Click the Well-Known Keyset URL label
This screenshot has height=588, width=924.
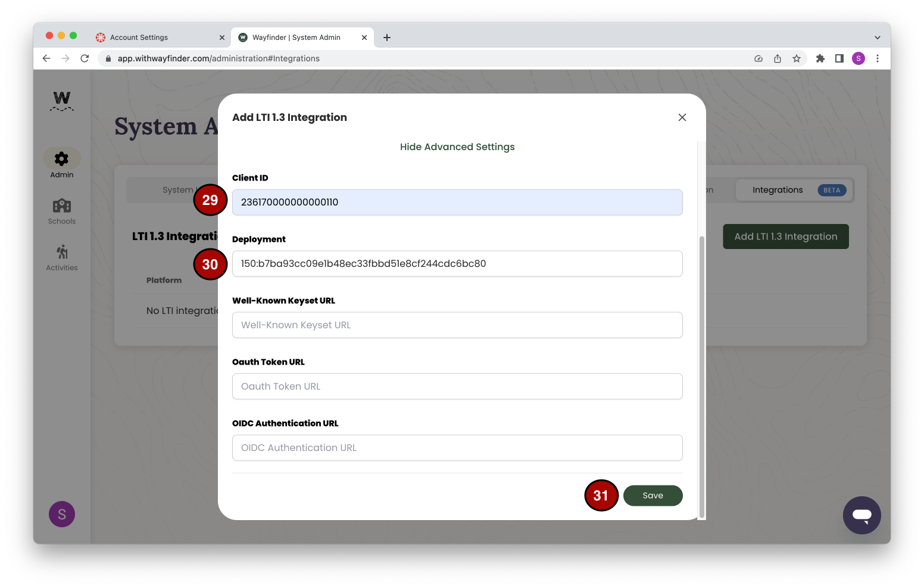(283, 300)
